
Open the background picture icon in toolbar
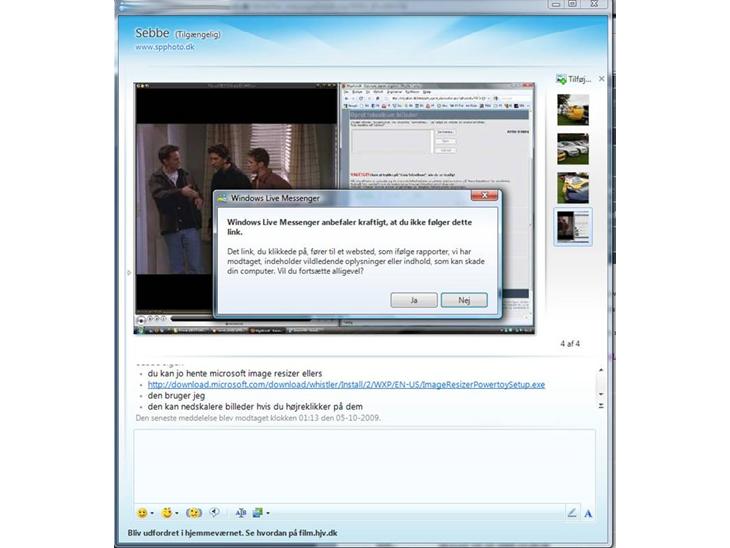coord(258,513)
